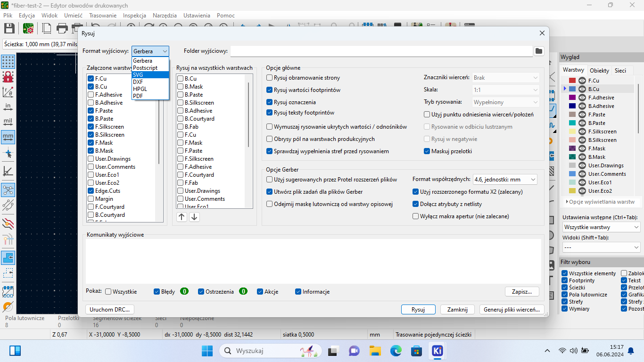Click Uruchom DRC button

(x=110, y=310)
